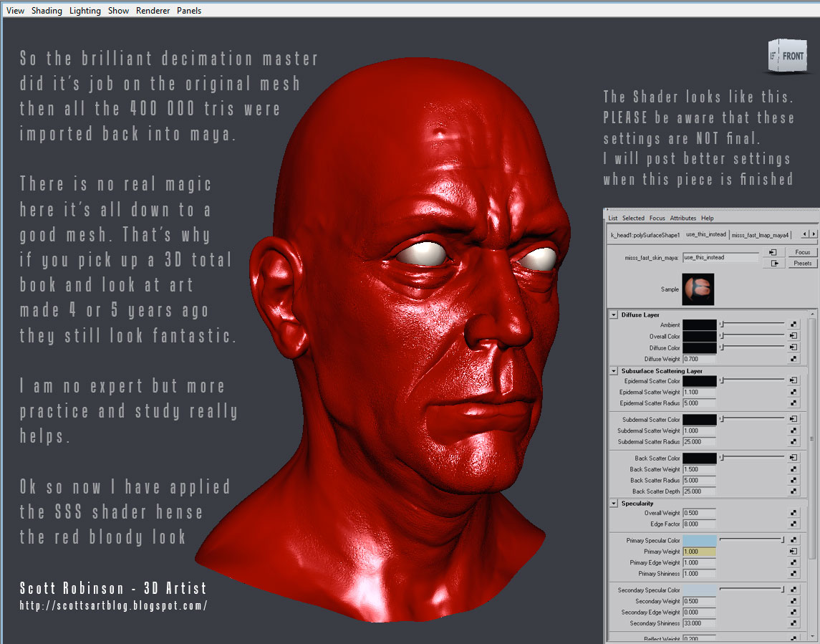
Task: Click the Focus button
Action: click(802, 252)
